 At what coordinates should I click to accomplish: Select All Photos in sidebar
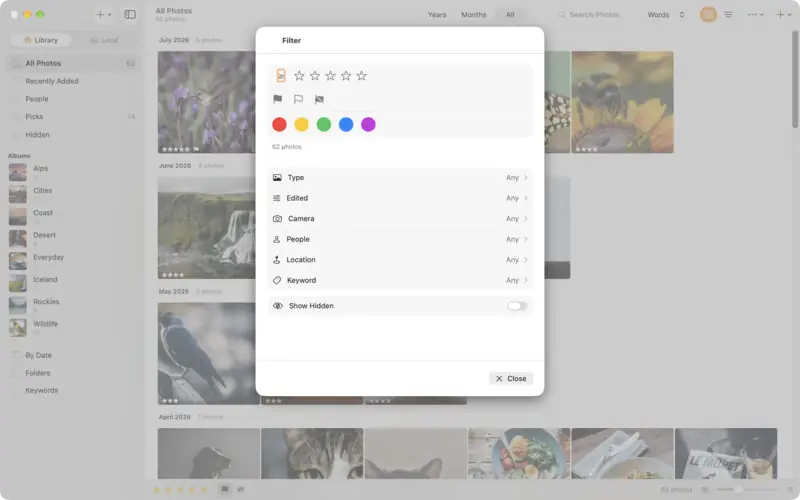(x=73, y=63)
